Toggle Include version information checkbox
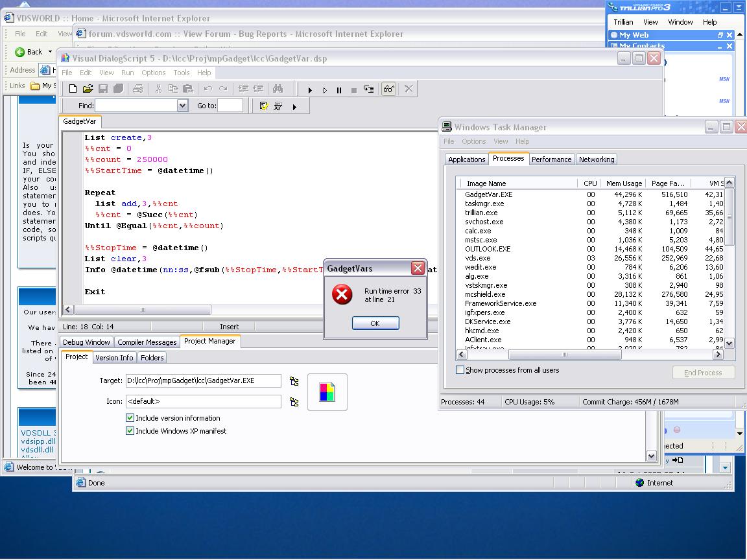 pyautogui.click(x=130, y=417)
